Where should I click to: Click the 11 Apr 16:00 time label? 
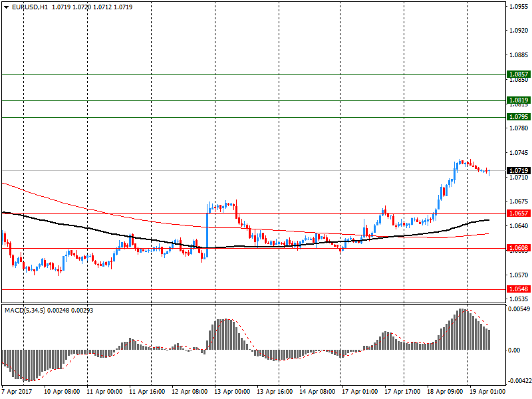pyautogui.click(x=147, y=392)
